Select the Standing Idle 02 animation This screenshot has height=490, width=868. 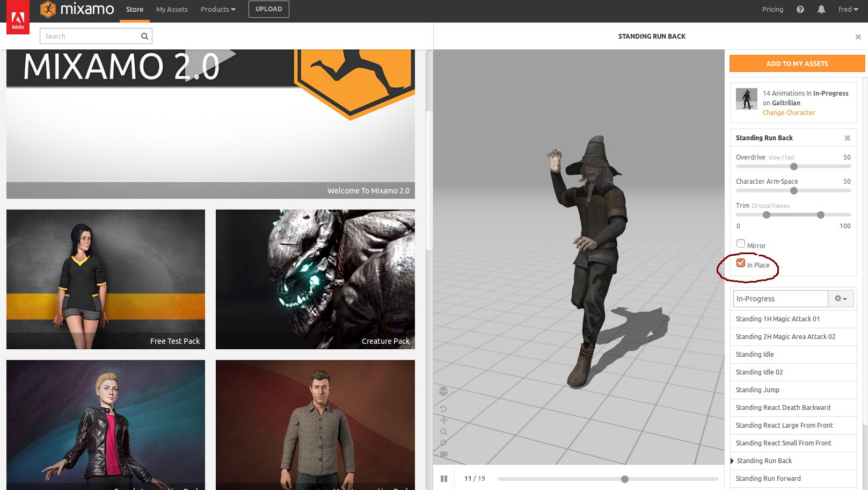[793, 372]
